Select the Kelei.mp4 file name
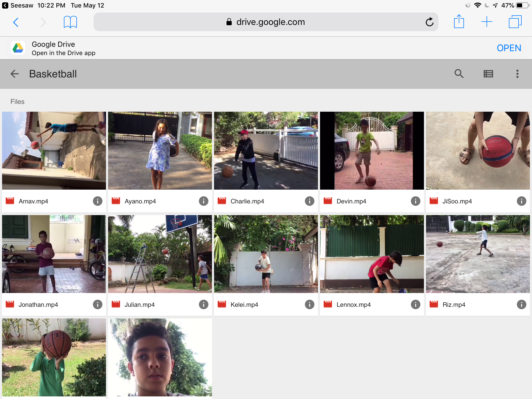The width and height of the screenshot is (532, 399). point(244,305)
